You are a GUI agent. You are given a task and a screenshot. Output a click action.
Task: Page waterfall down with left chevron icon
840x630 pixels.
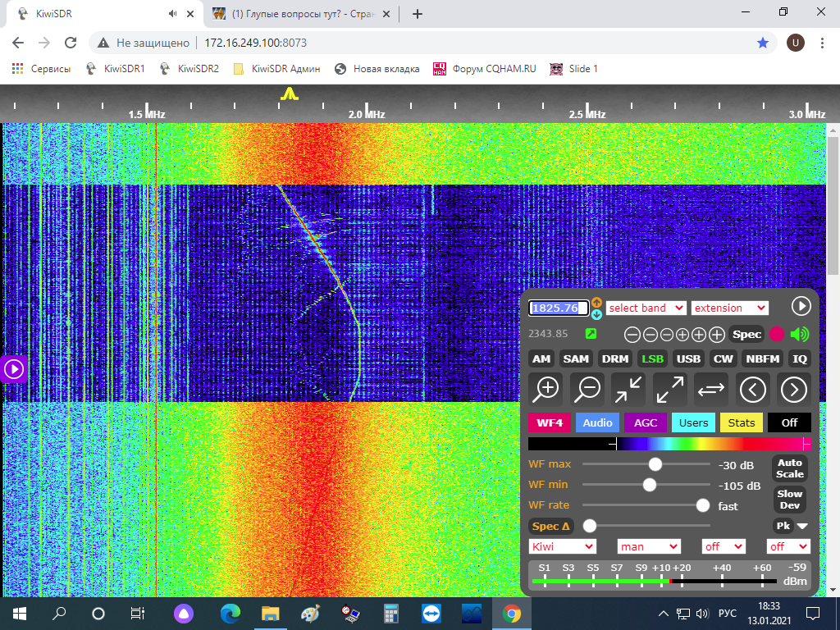tap(753, 389)
